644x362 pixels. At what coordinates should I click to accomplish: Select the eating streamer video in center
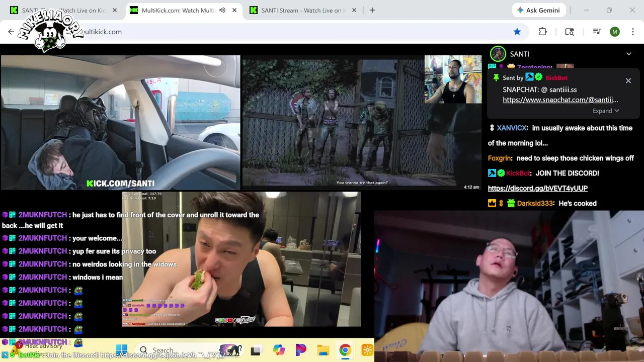[x=242, y=259]
